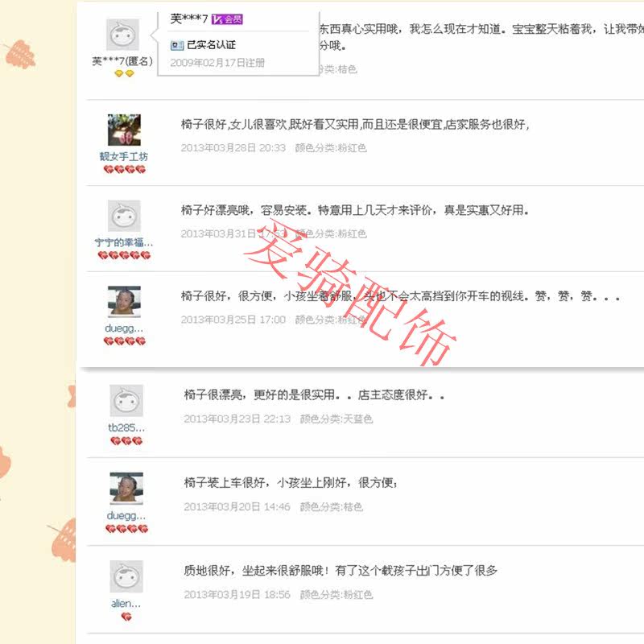Open duegg... baby photo beside 很方便 review
Screen dimensions: 644x644
(124, 301)
